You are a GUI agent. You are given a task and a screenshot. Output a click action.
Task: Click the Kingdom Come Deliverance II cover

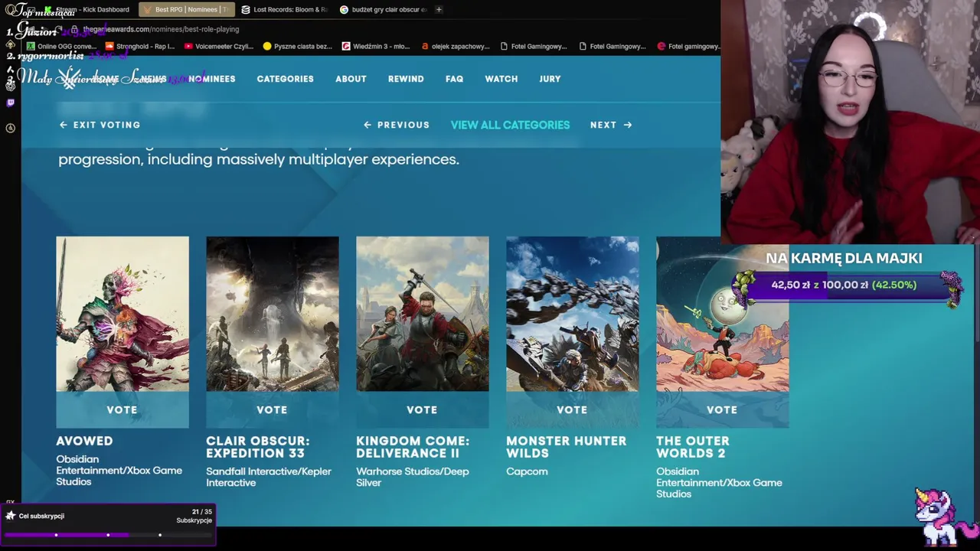point(423,314)
